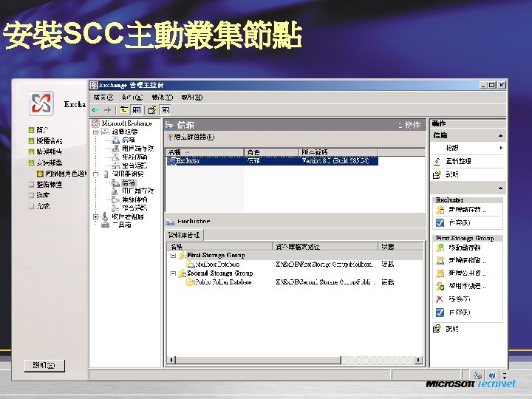Collapse Second Storage Group in database list
Screen dimensions: 532x399
click(x=173, y=273)
